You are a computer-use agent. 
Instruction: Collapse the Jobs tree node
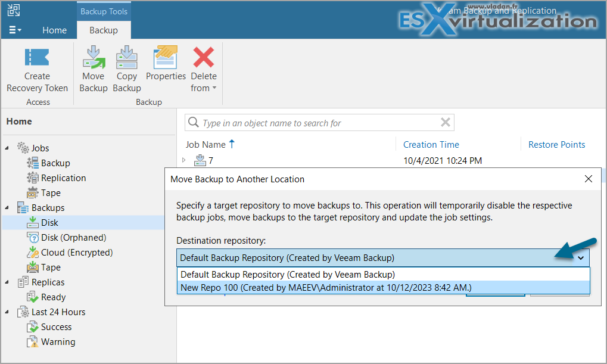click(x=7, y=148)
